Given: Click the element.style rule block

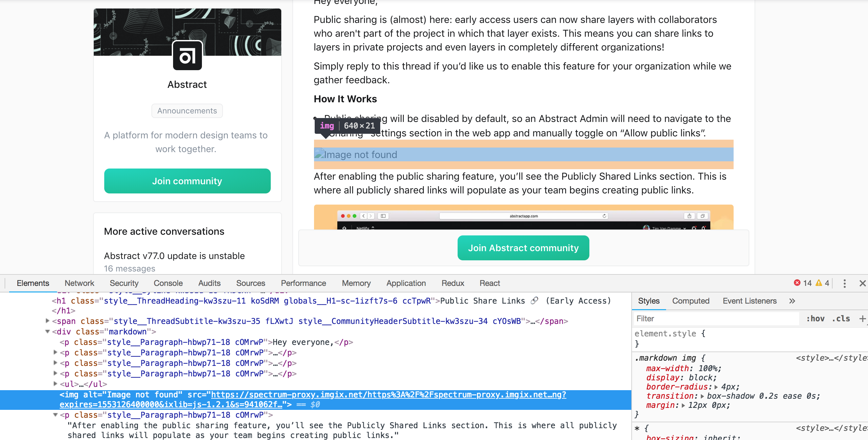Looking at the screenshot, I should (x=750, y=338).
